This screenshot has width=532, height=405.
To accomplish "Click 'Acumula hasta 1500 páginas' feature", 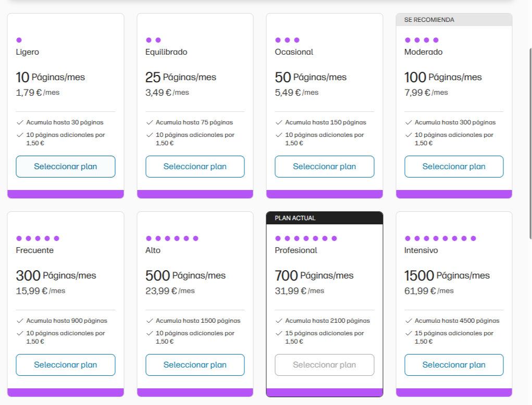I will pyautogui.click(x=198, y=321).
